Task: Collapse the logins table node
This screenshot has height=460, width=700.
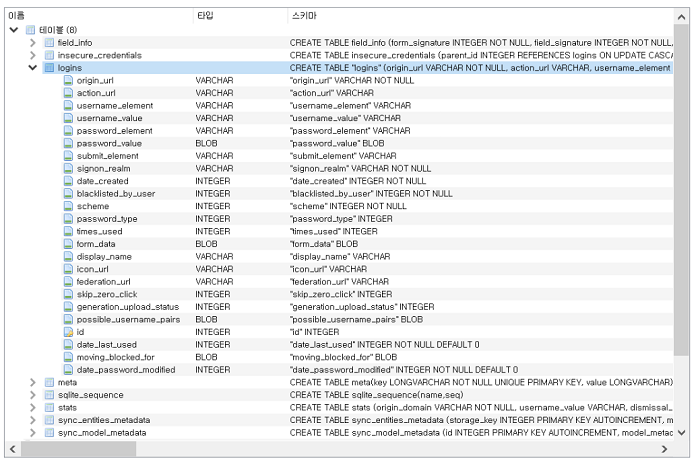Action: (x=33, y=68)
